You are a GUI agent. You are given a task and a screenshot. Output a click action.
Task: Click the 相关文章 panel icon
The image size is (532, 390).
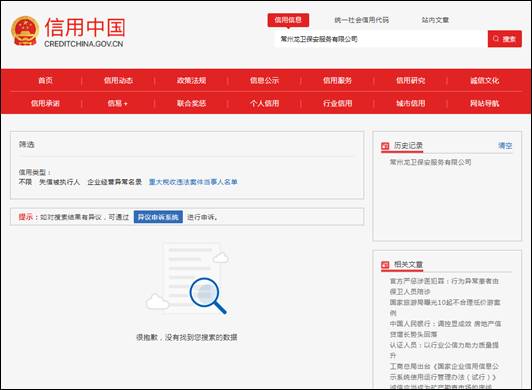385,264
